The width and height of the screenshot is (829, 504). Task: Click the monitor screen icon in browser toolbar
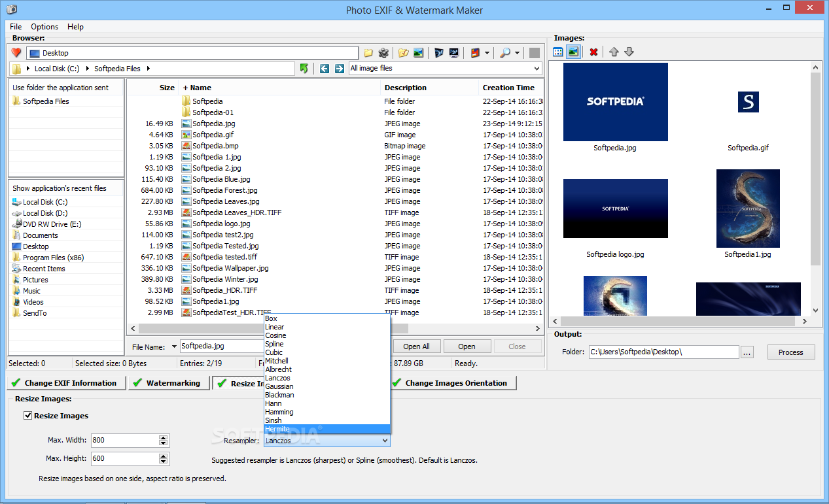454,53
